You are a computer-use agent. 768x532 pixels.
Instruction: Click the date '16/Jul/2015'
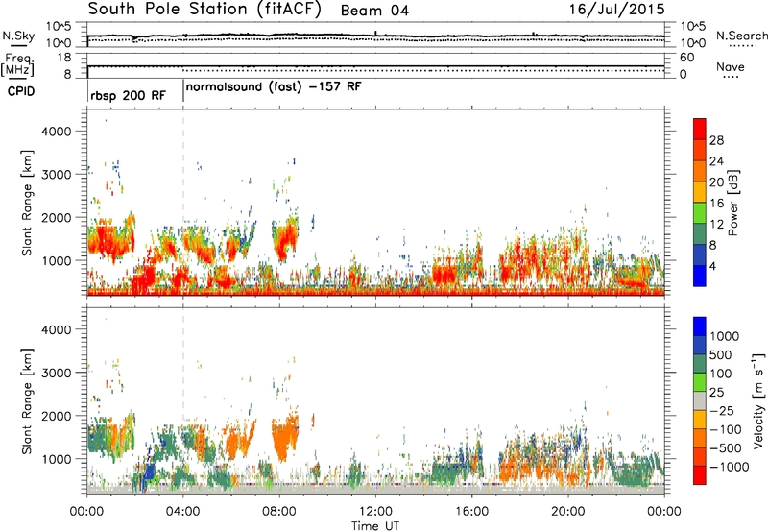(616, 9)
